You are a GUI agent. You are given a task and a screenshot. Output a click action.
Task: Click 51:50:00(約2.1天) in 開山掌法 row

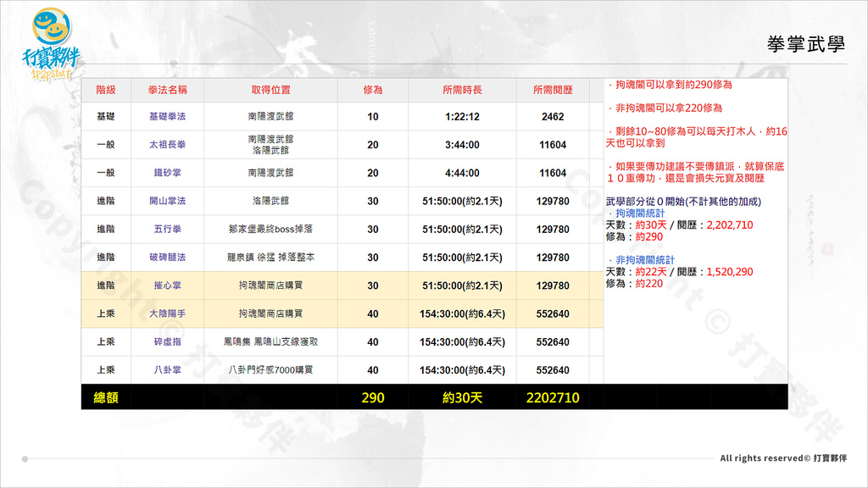click(x=462, y=202)
